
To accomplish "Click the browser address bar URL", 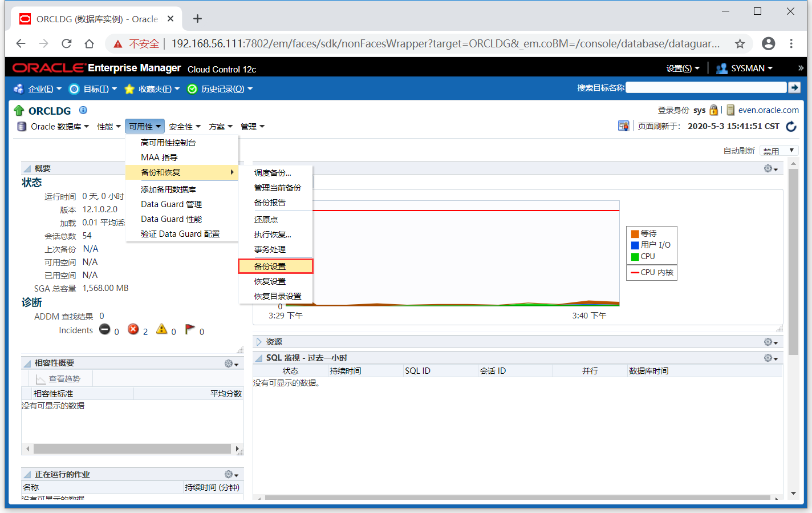I will pyautogui.click(x=445, y=43).
